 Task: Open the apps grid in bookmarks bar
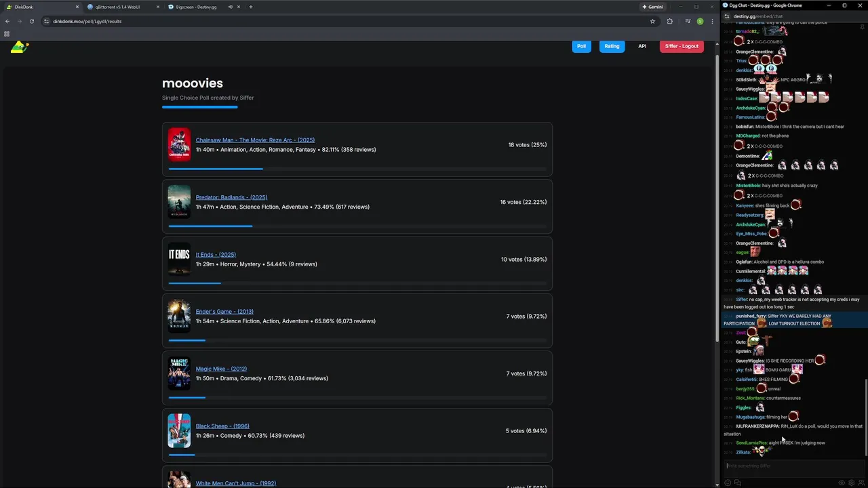click(x=7, y=33)
